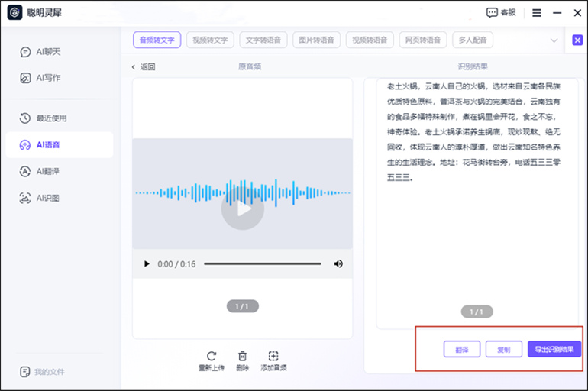Switch to 文字转语音 tab
Screen dimensions: 588x391
coord(263,40)
